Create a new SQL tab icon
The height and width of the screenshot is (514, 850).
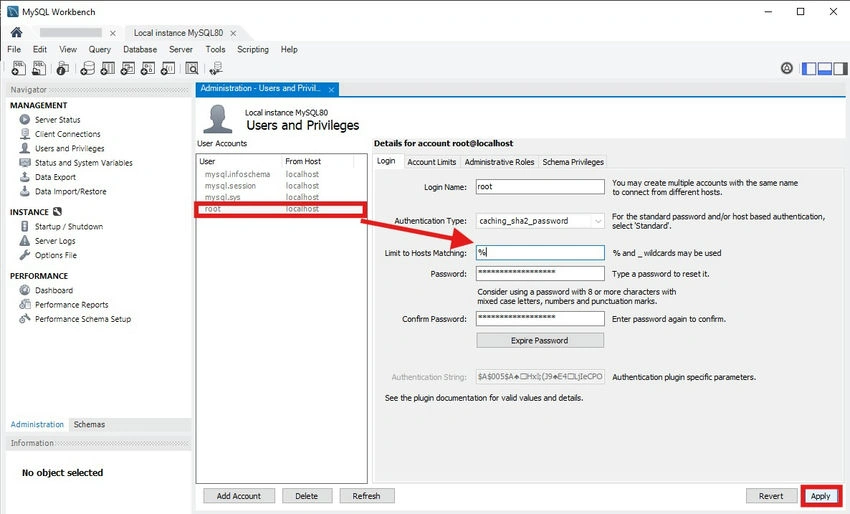(x=18, y=68)
